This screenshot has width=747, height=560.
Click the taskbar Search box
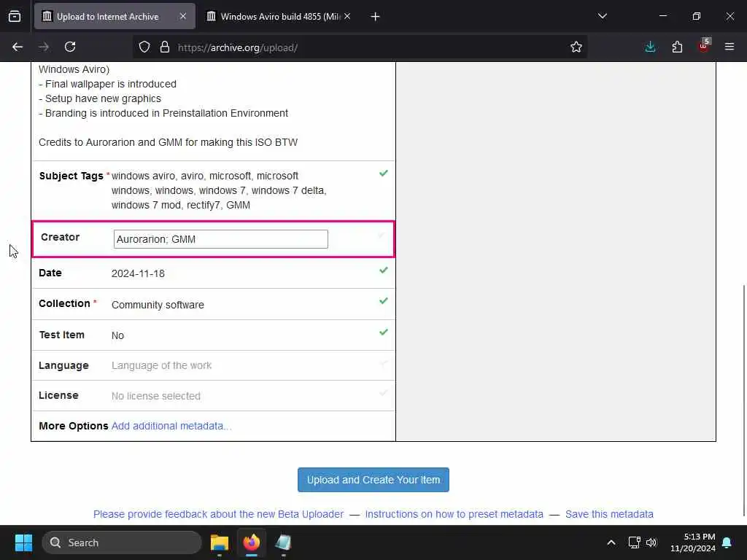coord(122,542)
